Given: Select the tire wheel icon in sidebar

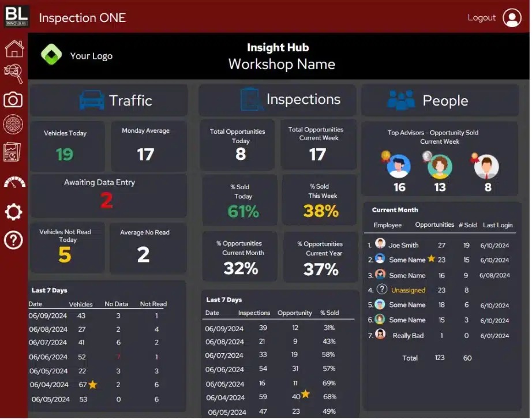Looking at the screenshot, I should 13,125.
